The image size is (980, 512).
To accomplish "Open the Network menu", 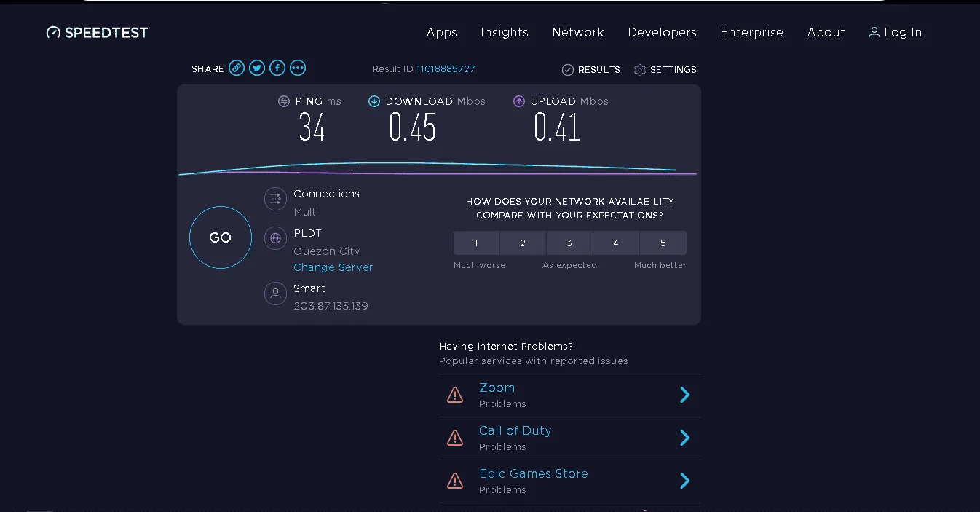I will 578,32.
